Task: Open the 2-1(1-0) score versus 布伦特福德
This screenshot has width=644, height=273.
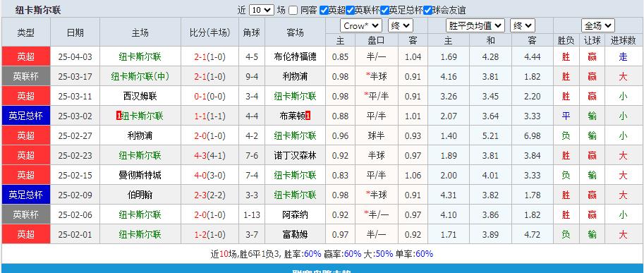Action: 210,56
